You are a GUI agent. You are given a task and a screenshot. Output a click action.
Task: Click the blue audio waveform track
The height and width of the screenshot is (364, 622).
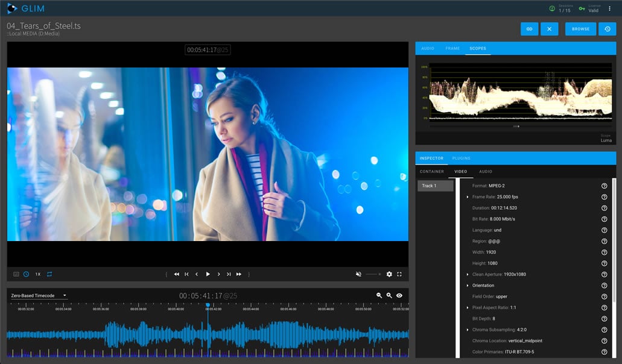pyautogui.click(x=208, y=334)
